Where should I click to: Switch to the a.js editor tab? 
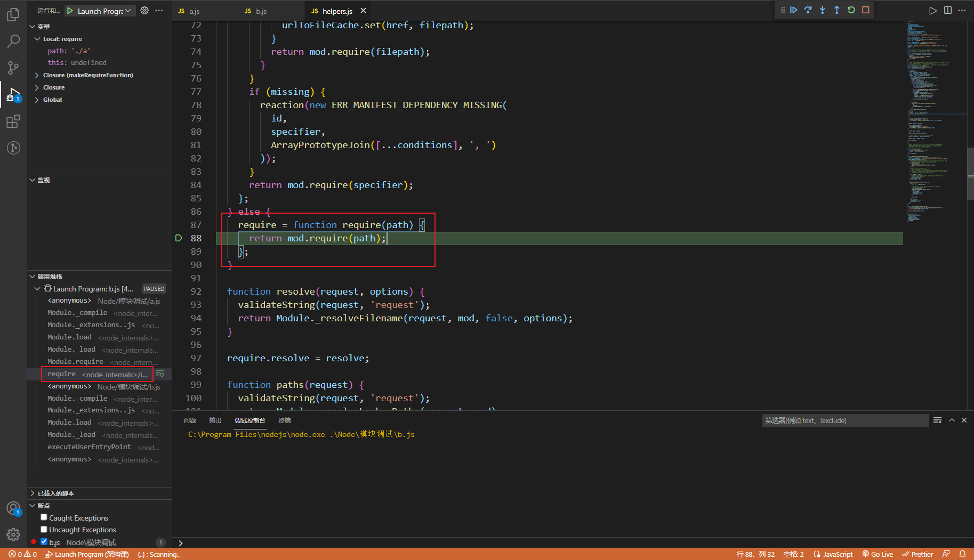coord(194,11)
